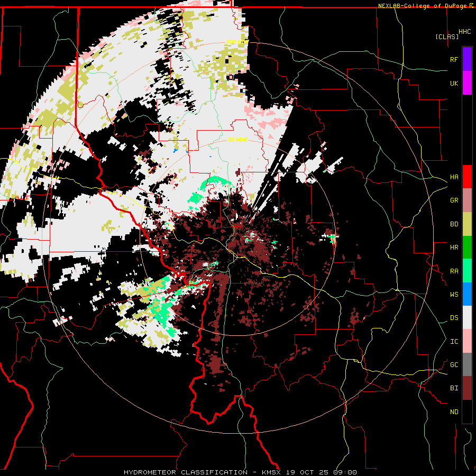Click the HHC product label

(x=465, y=31)
